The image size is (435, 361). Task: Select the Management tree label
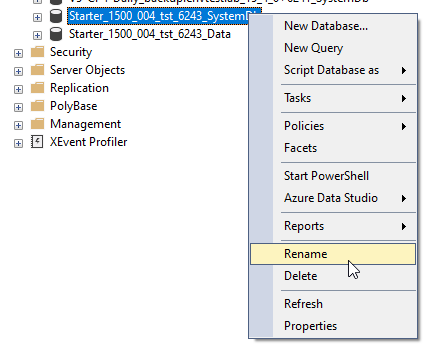tap(85, 124)
